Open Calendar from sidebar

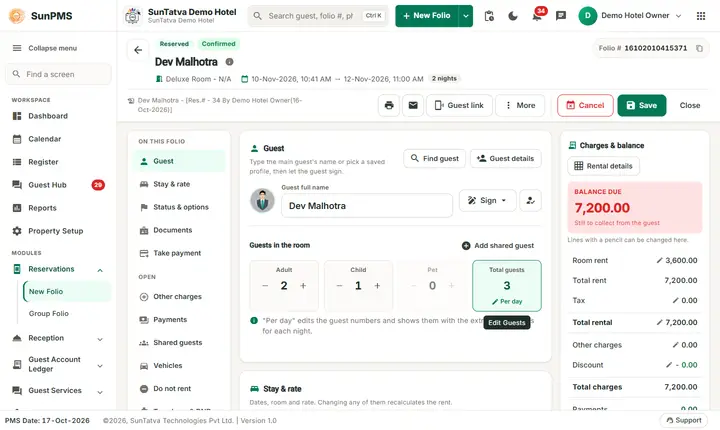(x=58, y=139)
